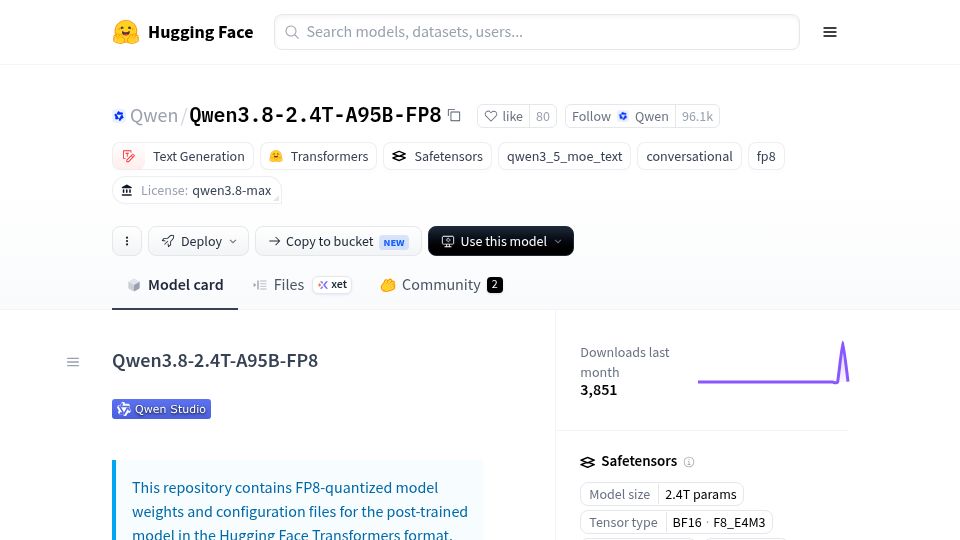Click the Safetensors info icon

click(689, 462)
